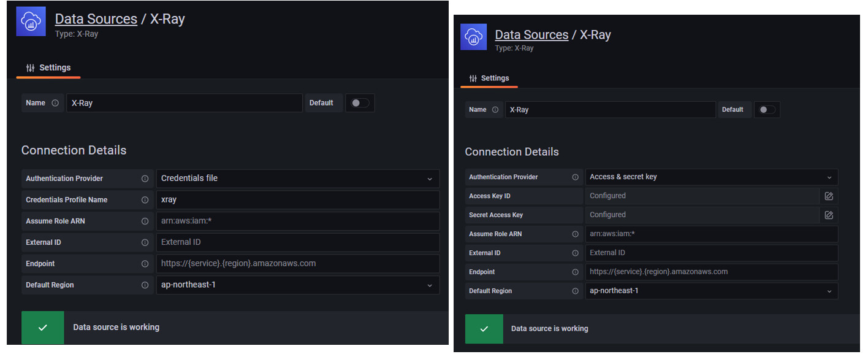Focus Name field in Access & secret key form

coord(611,110)
